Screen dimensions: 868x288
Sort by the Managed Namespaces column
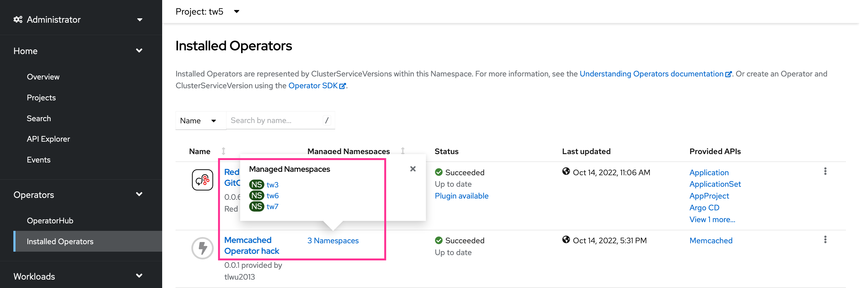tap(356, 152)
